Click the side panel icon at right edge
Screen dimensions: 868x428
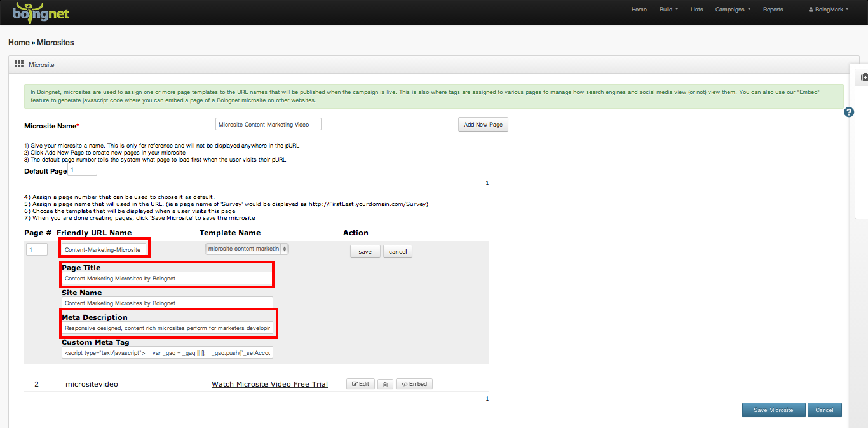(864, 78)
